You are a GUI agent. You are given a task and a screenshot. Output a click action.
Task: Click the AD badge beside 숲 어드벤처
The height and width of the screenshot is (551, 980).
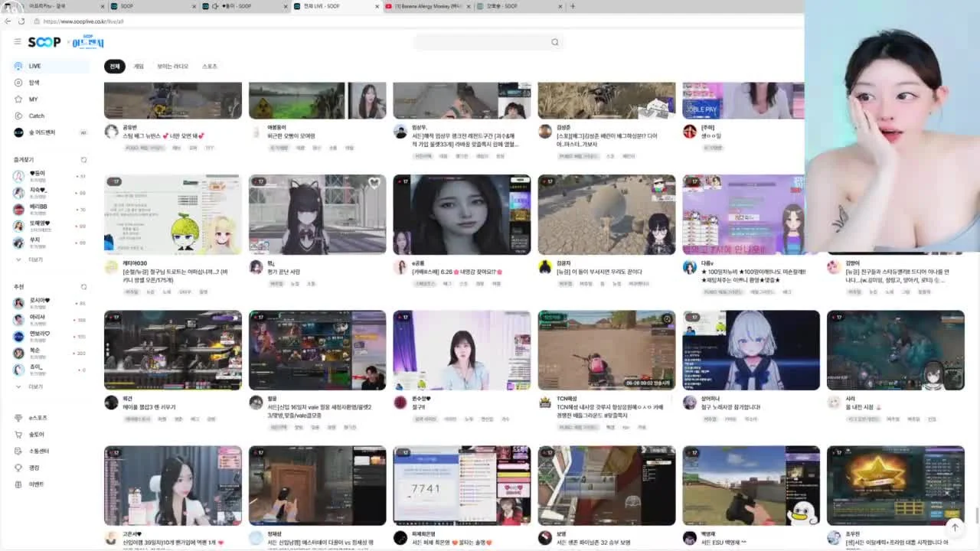click(x=83, y=132)
